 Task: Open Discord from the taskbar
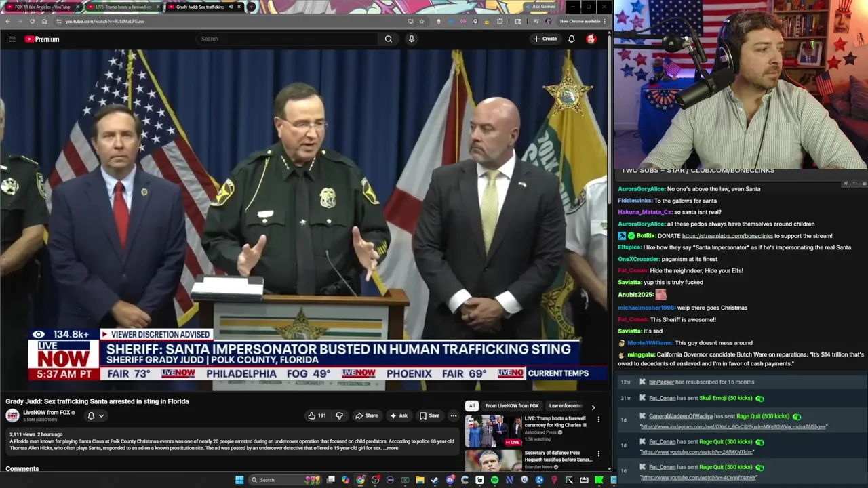(450, 480)
